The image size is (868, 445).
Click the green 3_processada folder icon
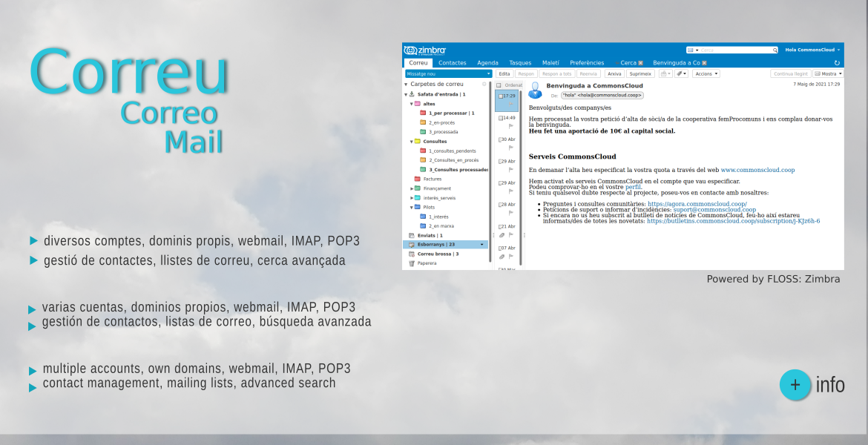(x=423, y=132)
